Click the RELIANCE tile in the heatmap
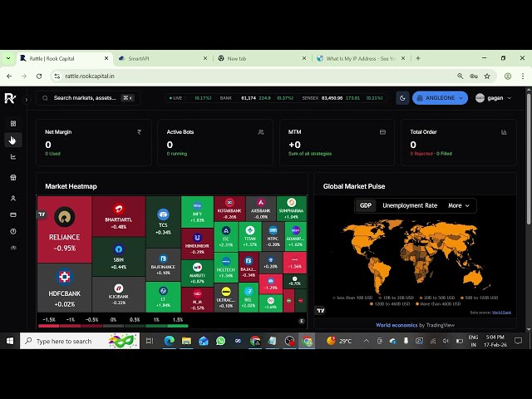This screenshot has height=399, width=532. 65,229
